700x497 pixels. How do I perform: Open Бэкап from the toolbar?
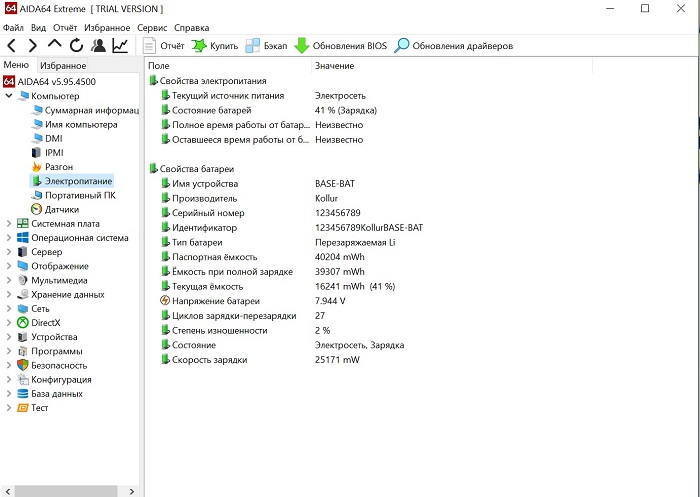tap(267, 46)
